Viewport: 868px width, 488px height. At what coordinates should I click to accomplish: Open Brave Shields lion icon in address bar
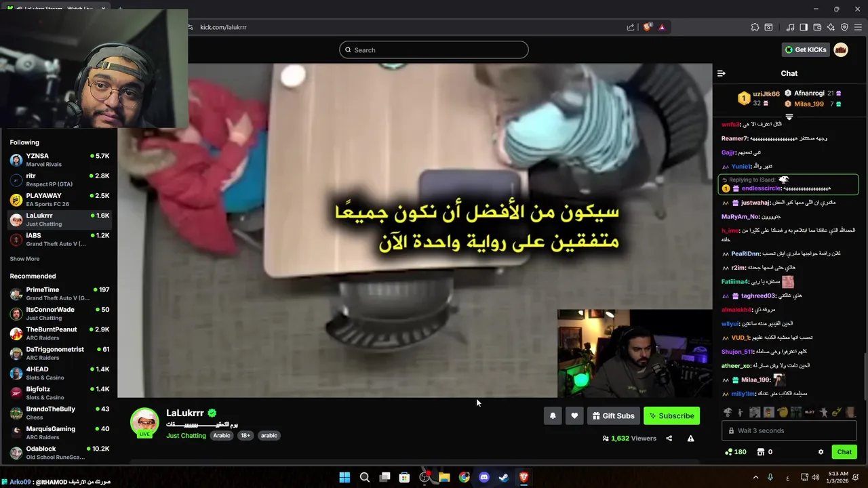pyautogui.click(x=648, y=27)
